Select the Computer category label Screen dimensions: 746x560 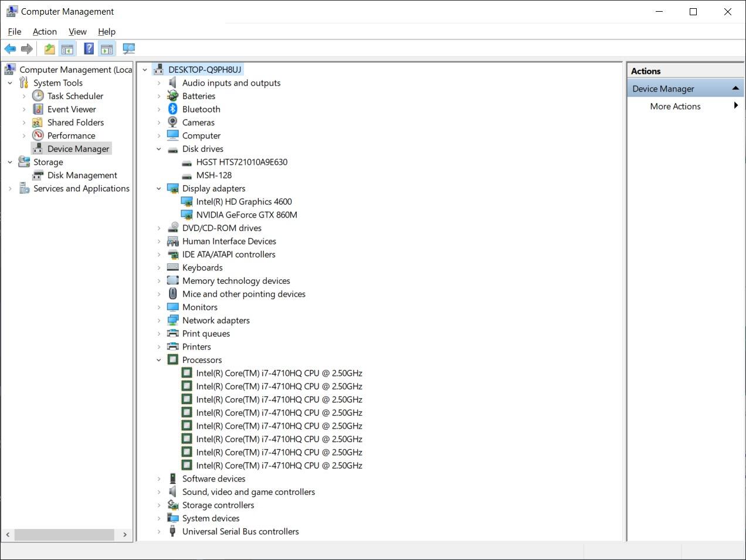(201, 135)
